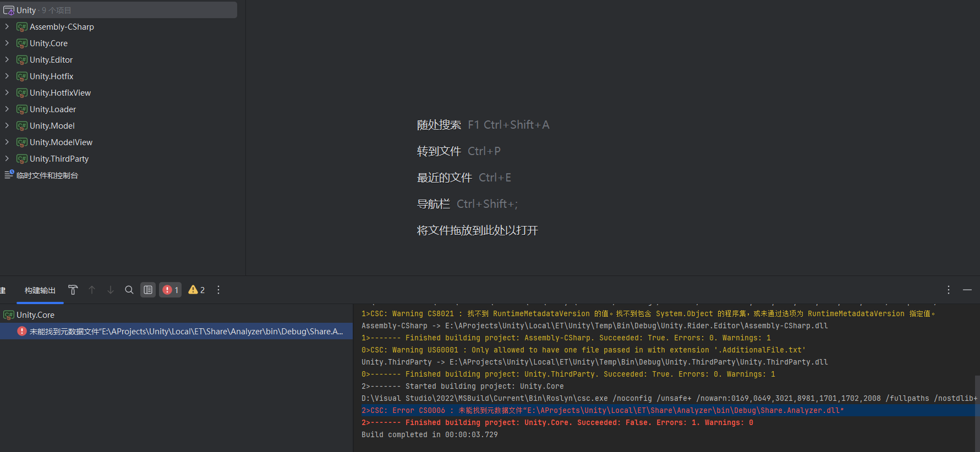Switch to the 构建输出 tab
This screenshot has height=452, width=980.
click(40, 290)
